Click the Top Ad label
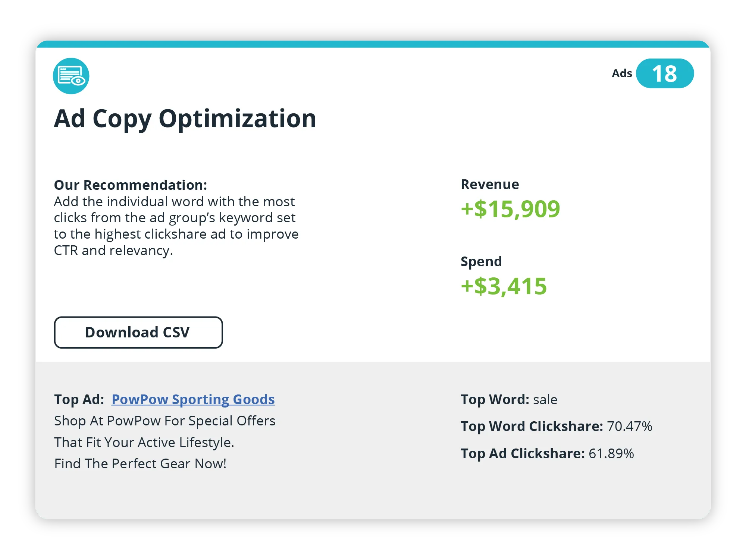Viewport: 746px width, 560px height. [79, 399]
